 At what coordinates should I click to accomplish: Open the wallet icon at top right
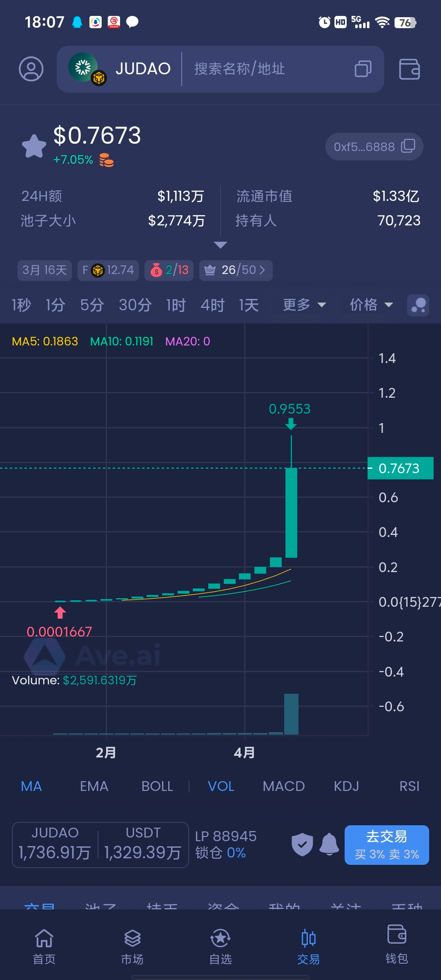(409, 69)
